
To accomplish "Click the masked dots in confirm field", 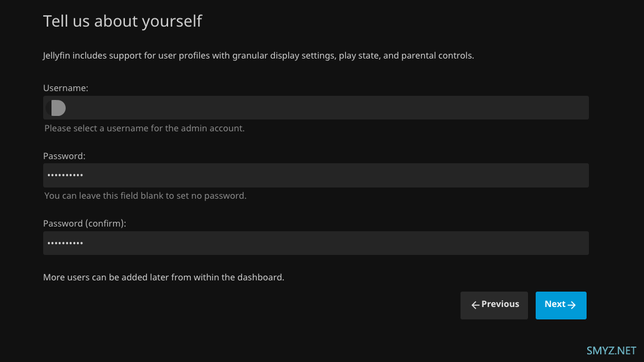I will pos(65,243).
